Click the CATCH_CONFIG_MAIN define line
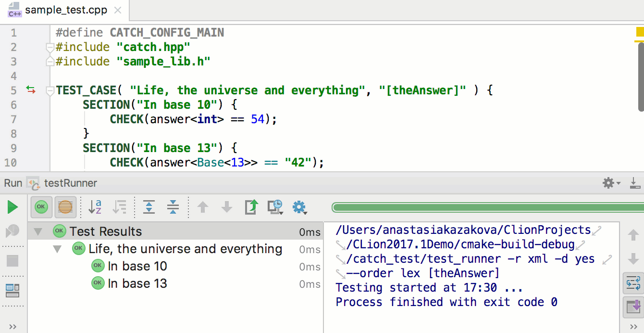Image resolution: width=644 pixels, height=333 pixels. (x=140, y=33)
